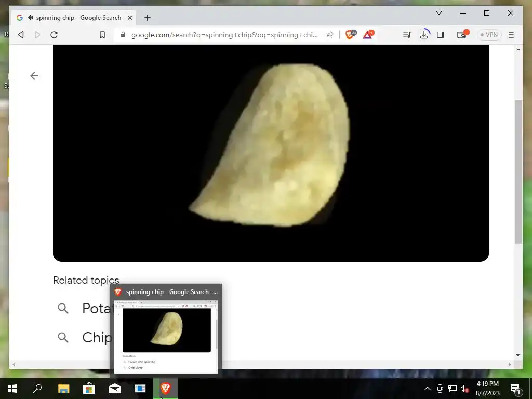Click the spinning chip video image
Viewport: 532px width, 399px height.
click(x=271, y=153)
